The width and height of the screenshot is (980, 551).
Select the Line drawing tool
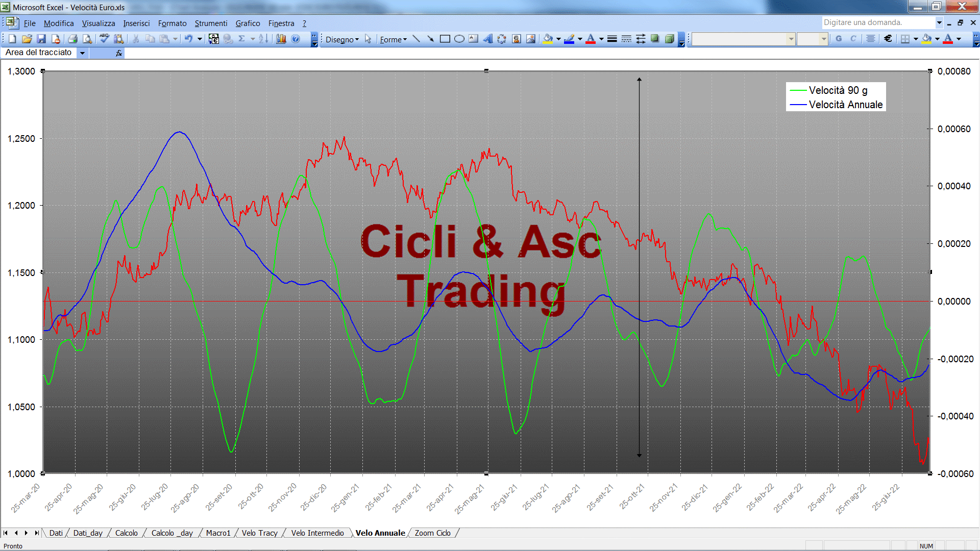point(416,39)
